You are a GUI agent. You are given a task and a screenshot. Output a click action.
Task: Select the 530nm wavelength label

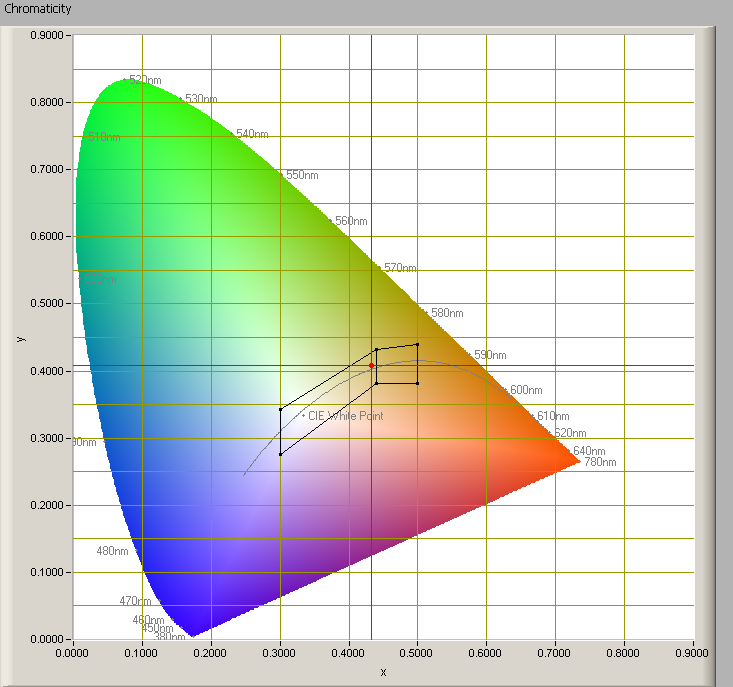[x=201, y=100]
